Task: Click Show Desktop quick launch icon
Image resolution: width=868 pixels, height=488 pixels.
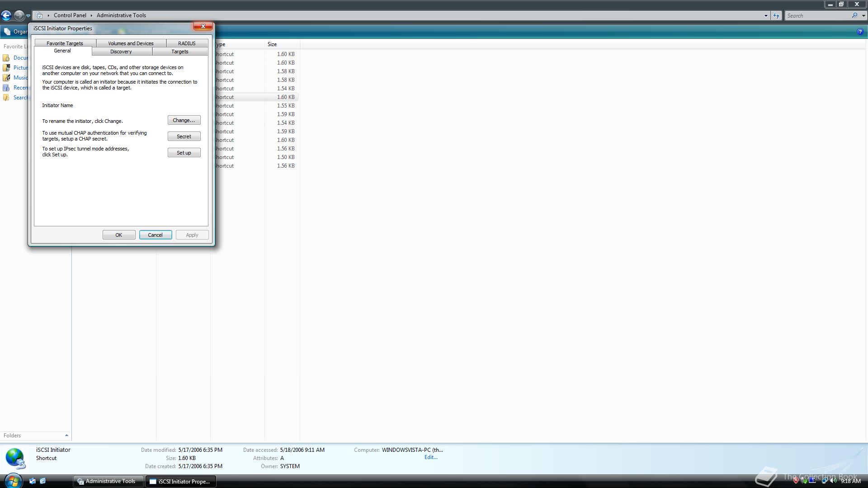Action: [33, 481]
